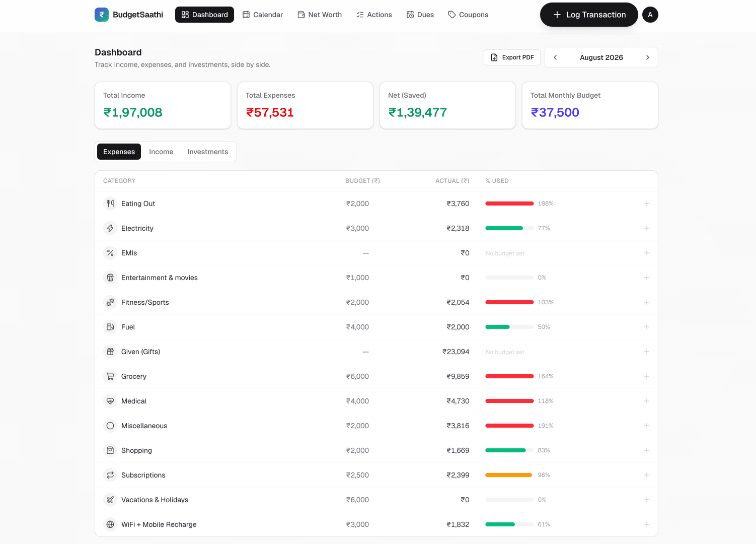Click the Log Transaction button
The width and height of the screenshot is (756, 544).
tap(589, 15)
